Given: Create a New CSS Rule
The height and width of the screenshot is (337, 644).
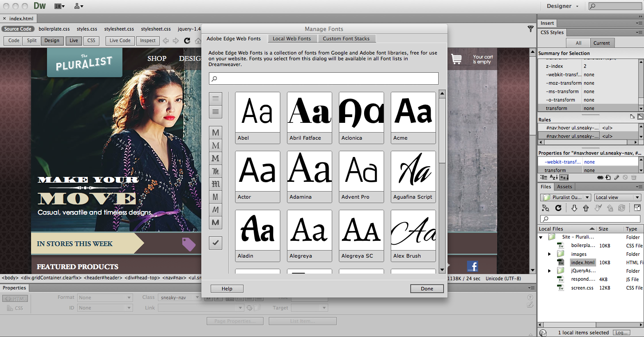Looking at the screenshot, I should [607, 177].
